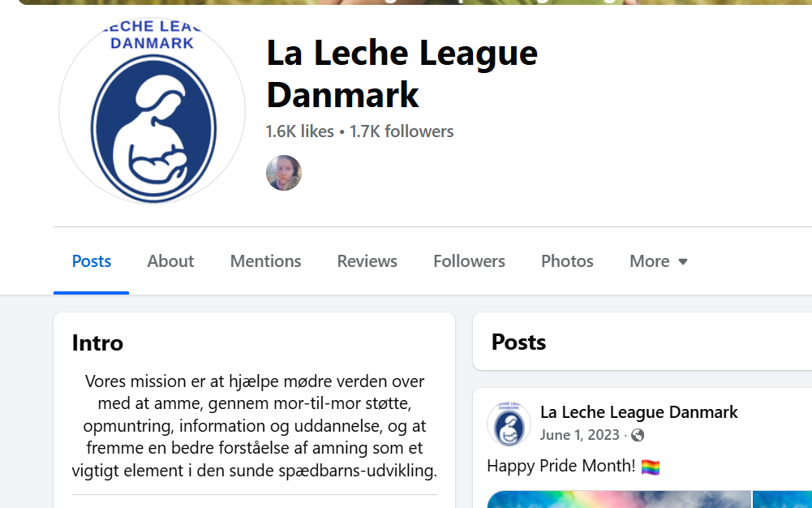Open La Leche League Danmark post author link
Image resolution: width=812 pixels, height=508 pixels.
(638, 412)
